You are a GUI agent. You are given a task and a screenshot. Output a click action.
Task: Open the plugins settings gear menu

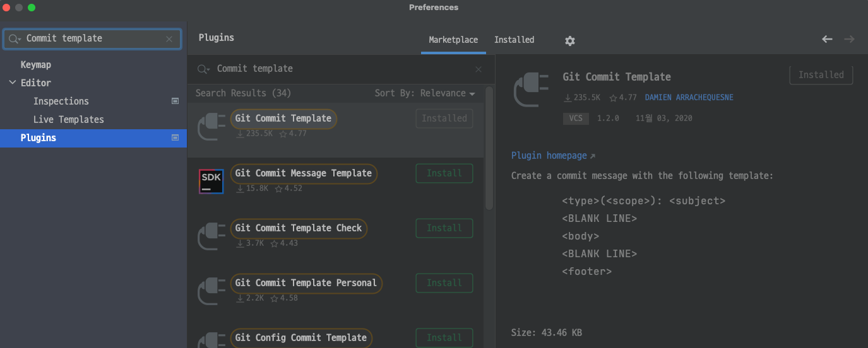pos(570,40)
